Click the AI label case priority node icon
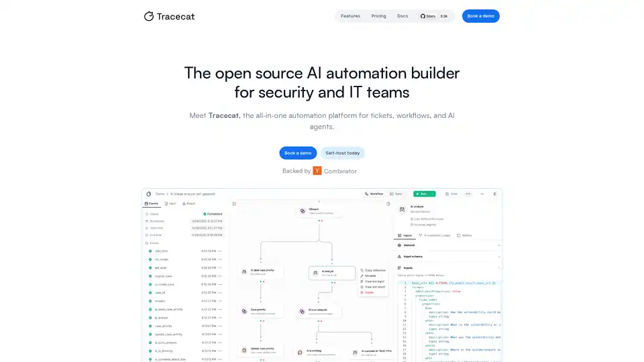Viewport: 644px width, 362px height. pyautogui.click(x=245, y=272)
